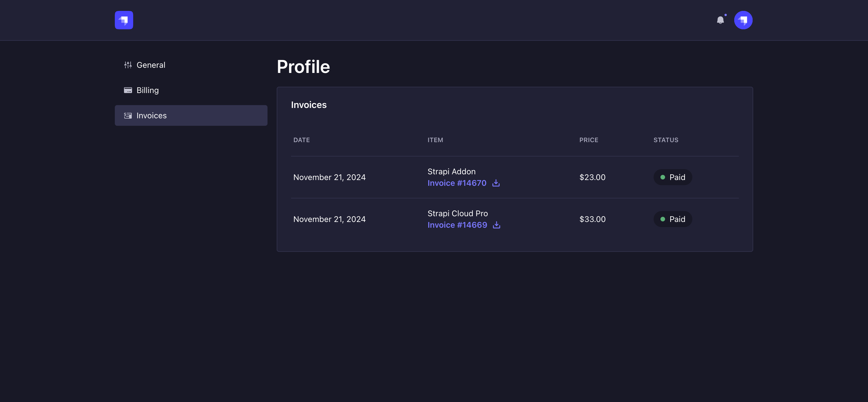
Task: Open Invoice #14669 link
Action: [x=457, y=225]
